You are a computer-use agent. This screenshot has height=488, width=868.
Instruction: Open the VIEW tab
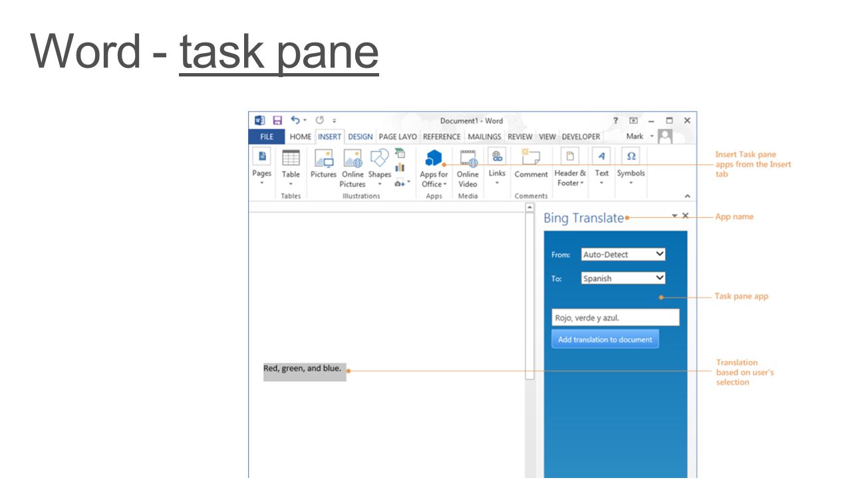547,137
